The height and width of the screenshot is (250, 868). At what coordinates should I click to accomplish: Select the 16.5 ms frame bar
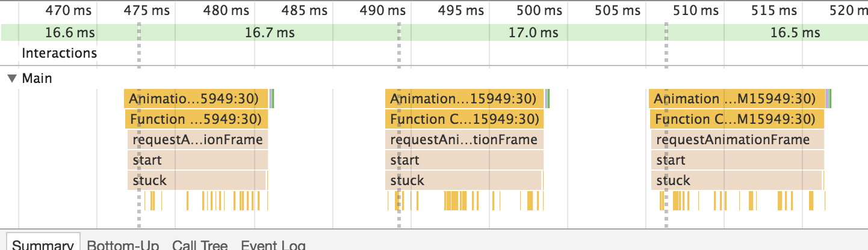pos(767,32)
